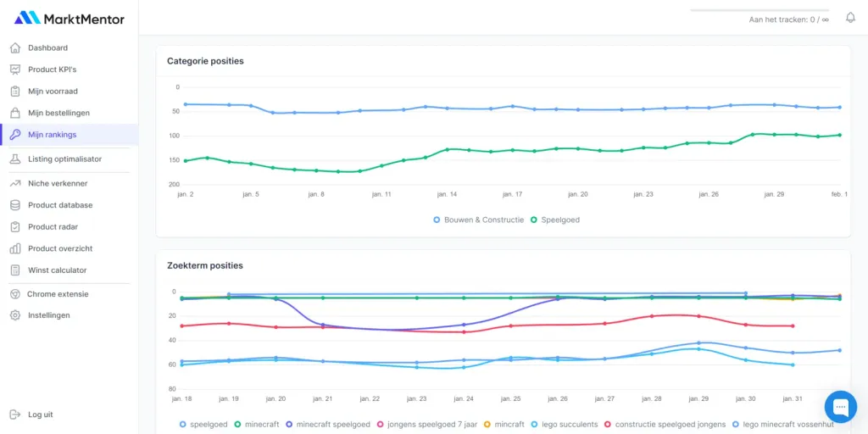
Task: Click the Categorie posities heading
Action: pyautogui.click(x=205, y=61)
